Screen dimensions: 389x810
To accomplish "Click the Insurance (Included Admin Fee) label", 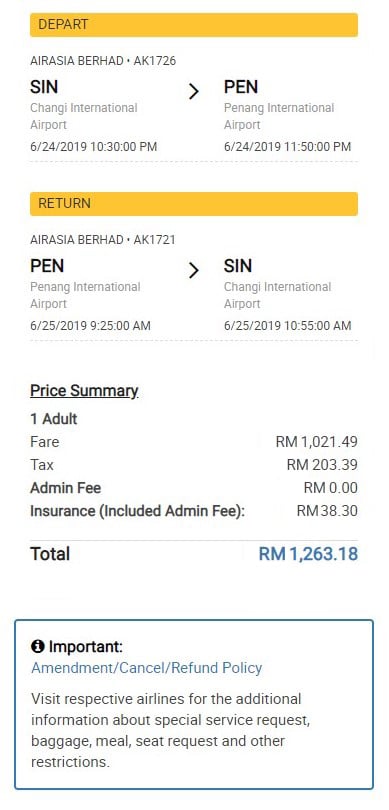I will pyautogui.click(x=137, y=511).
